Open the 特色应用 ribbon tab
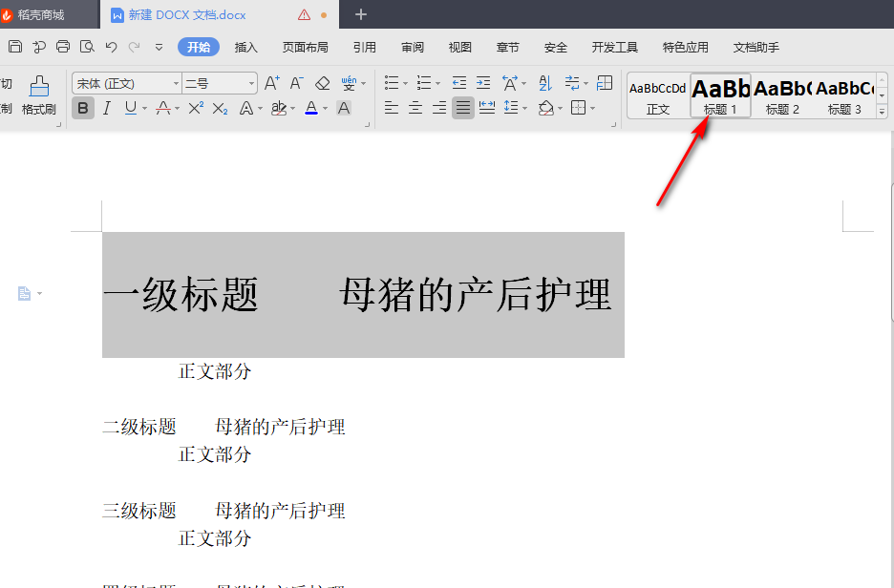The height and width of the screenshot is (588, 894). coord(686,48)
